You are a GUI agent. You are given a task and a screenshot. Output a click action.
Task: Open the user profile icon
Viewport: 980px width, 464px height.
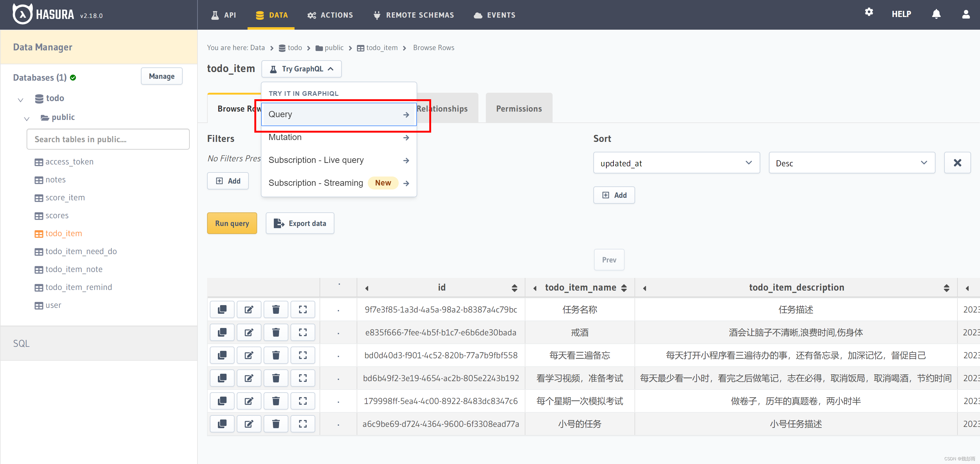coord(965,15)
